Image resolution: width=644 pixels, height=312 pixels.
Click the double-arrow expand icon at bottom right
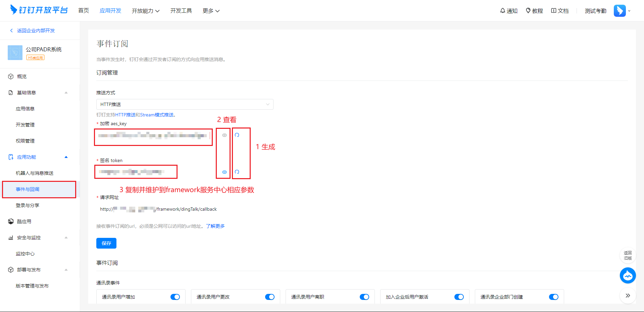click(x=628, y=296)
